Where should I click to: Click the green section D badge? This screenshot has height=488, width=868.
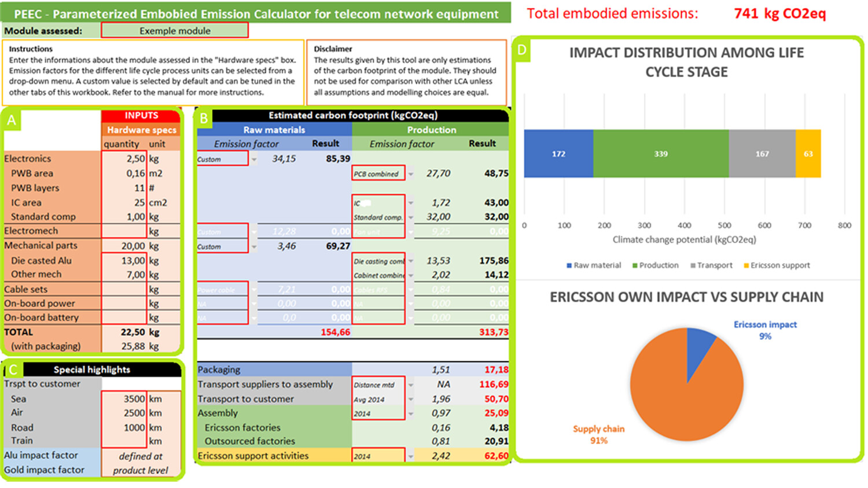point(522,50)
